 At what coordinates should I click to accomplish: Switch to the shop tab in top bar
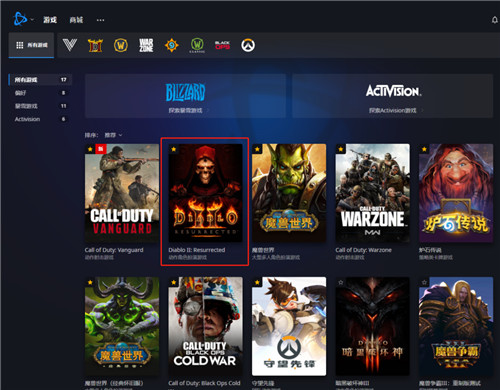point(76,20)
